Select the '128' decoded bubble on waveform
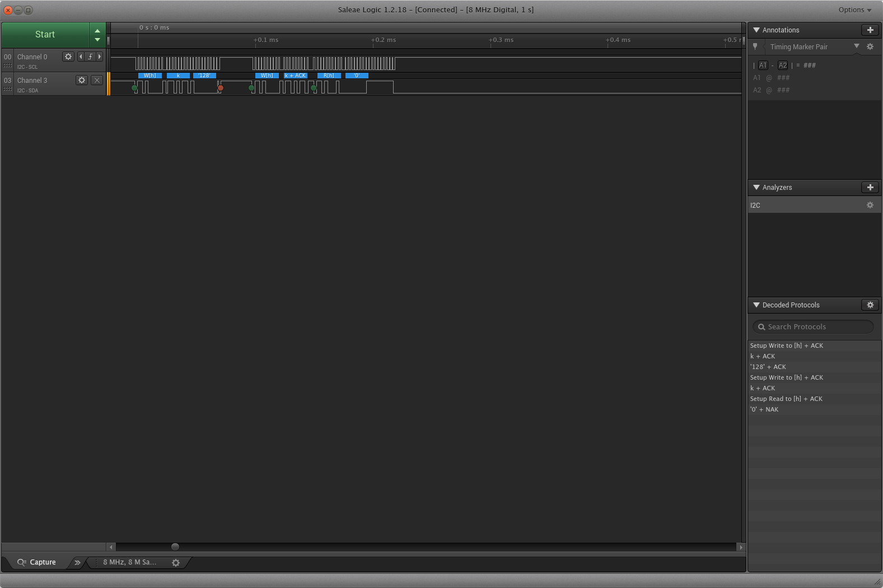 [204, 76]
